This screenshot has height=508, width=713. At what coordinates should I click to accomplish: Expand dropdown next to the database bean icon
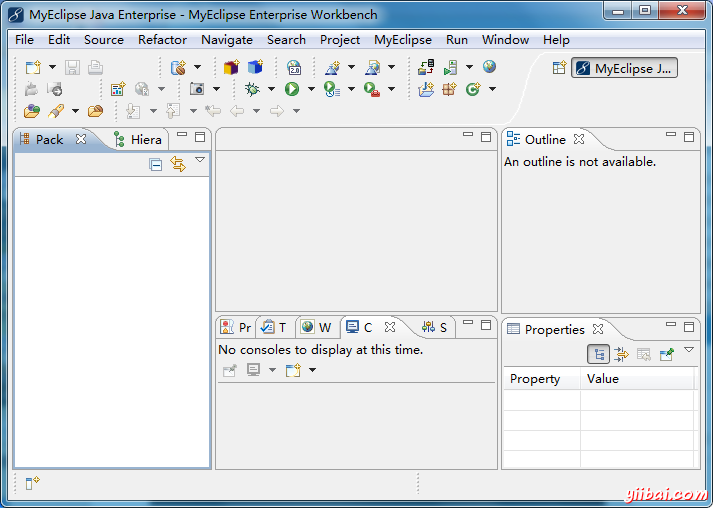(x=197, y=67)
